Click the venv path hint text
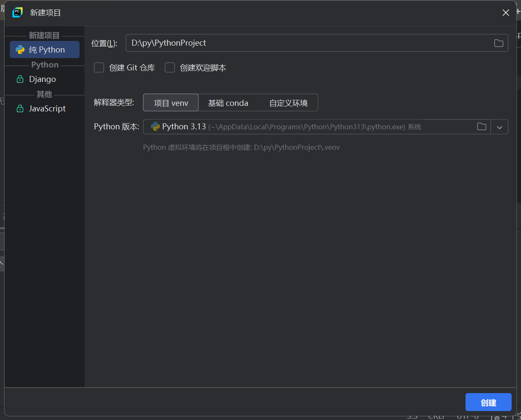 tap(241, 147)
